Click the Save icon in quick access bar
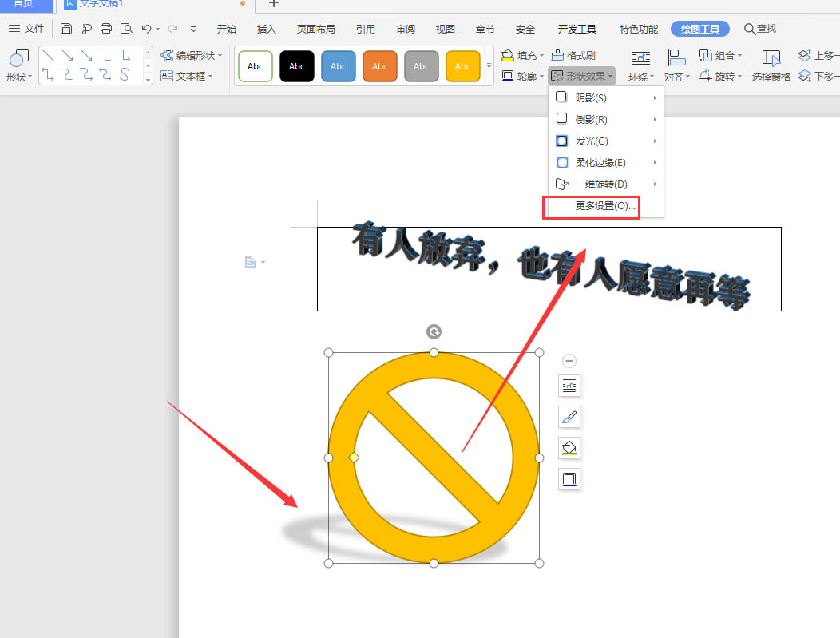 pos(66,27)
